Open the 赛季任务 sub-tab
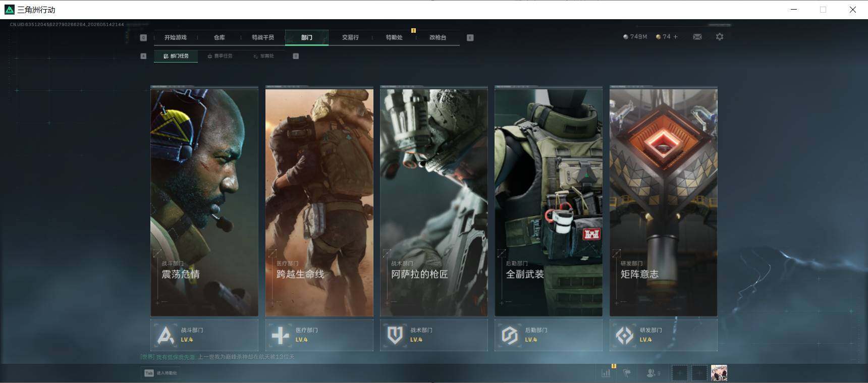Screen dimensions: 868x383 tap(220, 56)
